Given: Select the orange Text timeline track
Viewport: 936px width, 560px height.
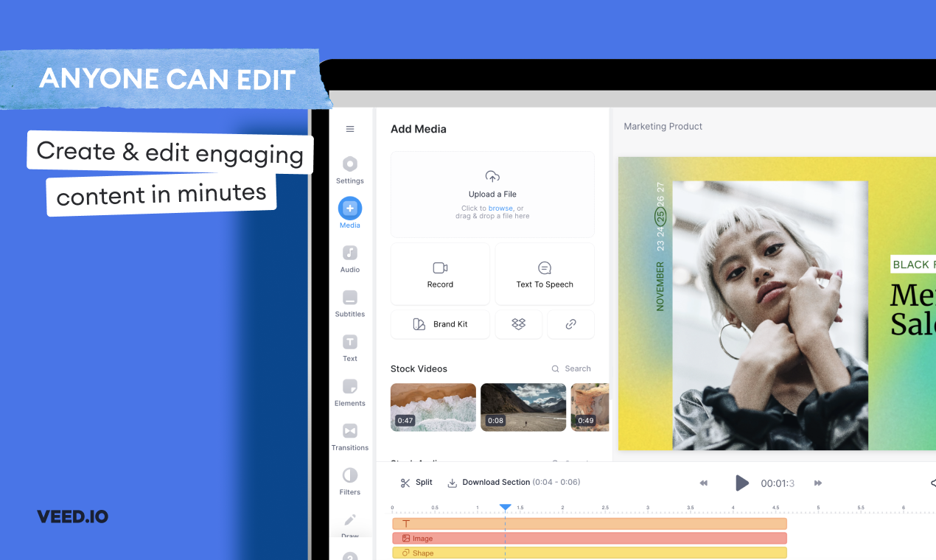Looking at the screenshot, I should pos(590,524).
